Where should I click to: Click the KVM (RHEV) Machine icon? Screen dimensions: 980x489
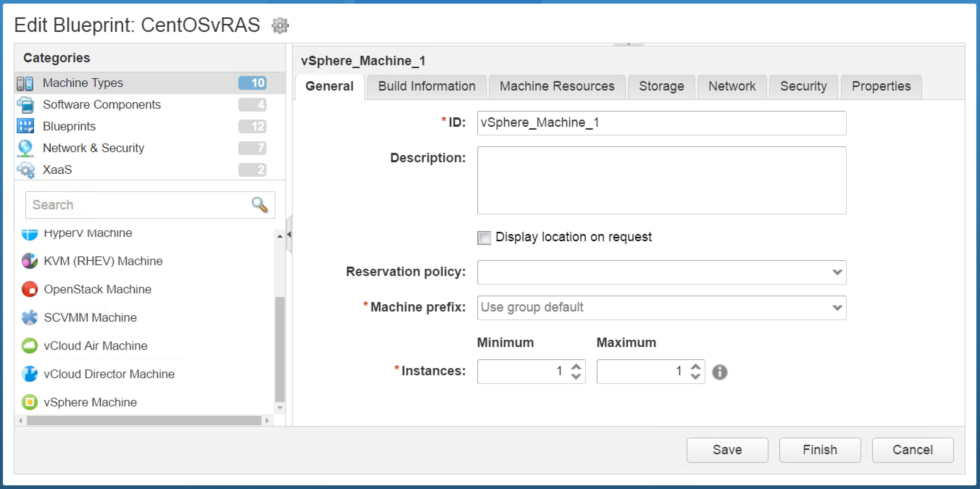pos(30,261)
